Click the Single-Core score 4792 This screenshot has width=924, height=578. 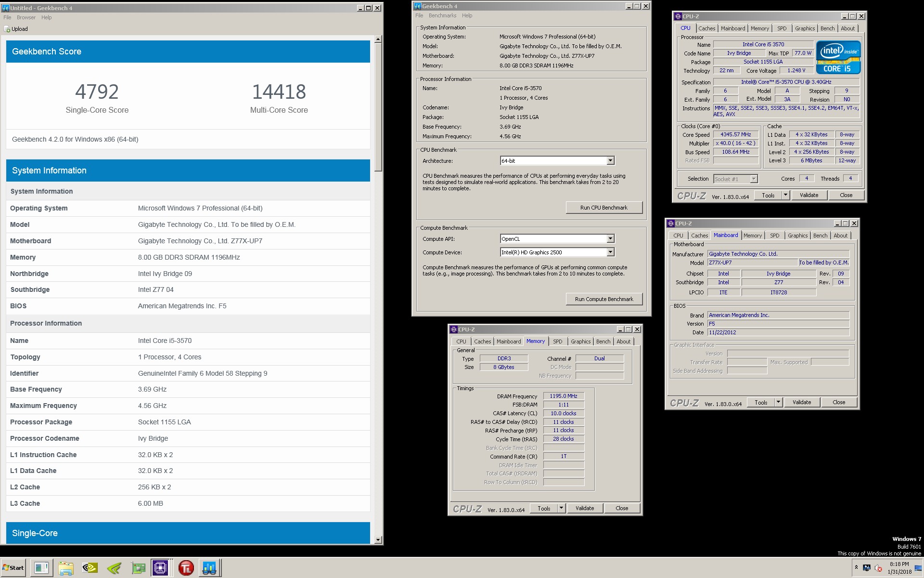point(97,92)
